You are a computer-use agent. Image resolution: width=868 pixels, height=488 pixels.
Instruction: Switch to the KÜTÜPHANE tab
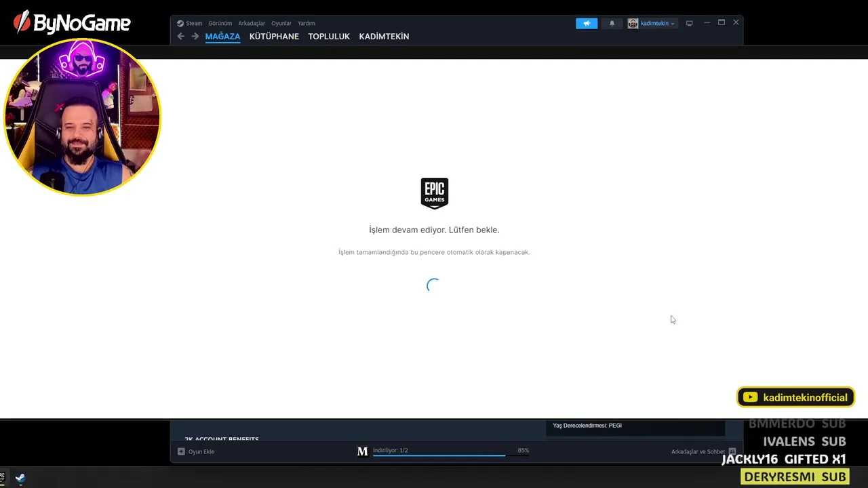[274, 37]
